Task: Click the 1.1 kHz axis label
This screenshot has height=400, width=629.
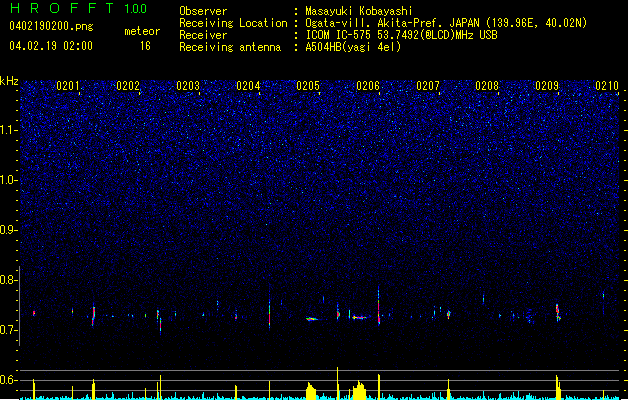Action: coord(9,130)
